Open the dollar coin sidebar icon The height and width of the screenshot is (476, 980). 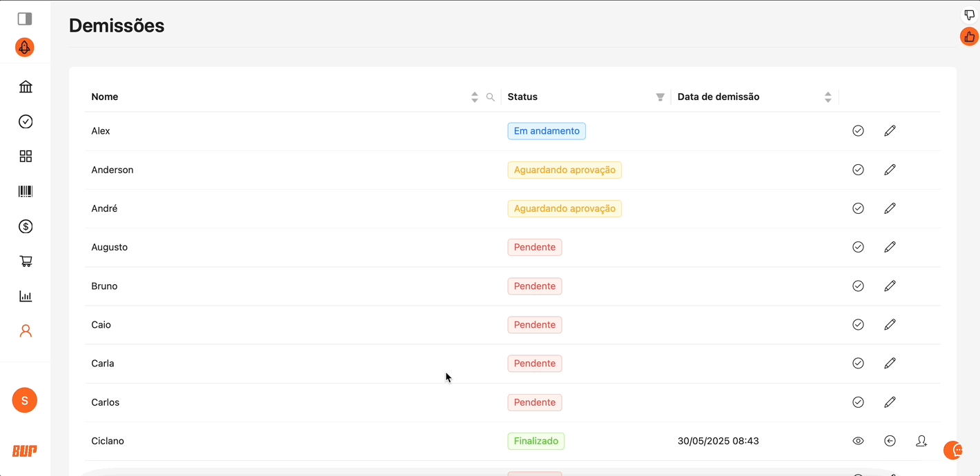[x=26, y=226]
